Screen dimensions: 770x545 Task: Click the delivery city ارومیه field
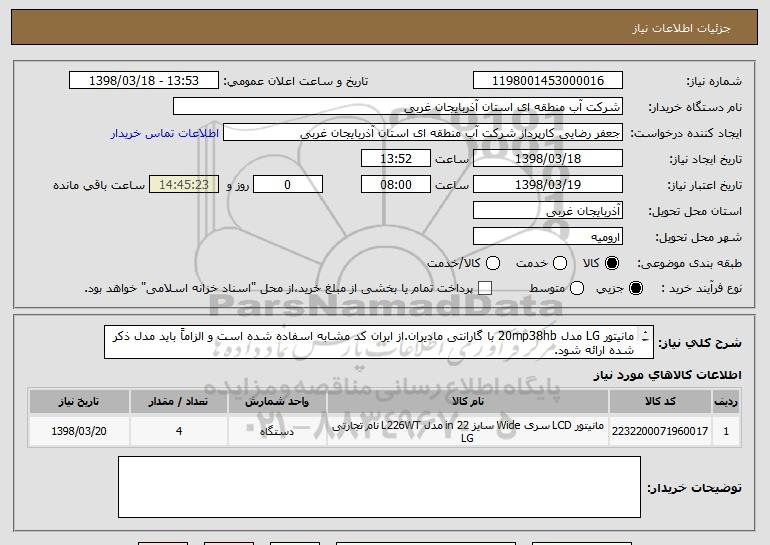point(548,237)
